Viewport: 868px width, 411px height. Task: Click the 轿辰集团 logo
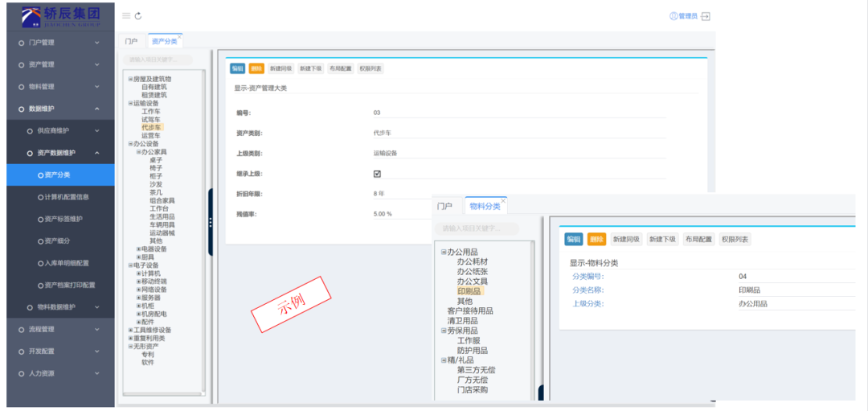point(60,15)
